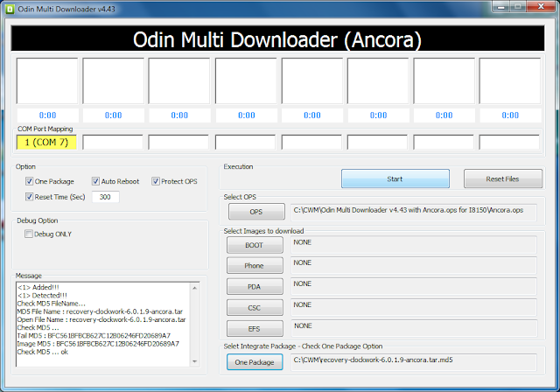Click the PDA path field showing NONE
Image resolution: width=560 pixels, height=392 pixels.
pos(414,286)
